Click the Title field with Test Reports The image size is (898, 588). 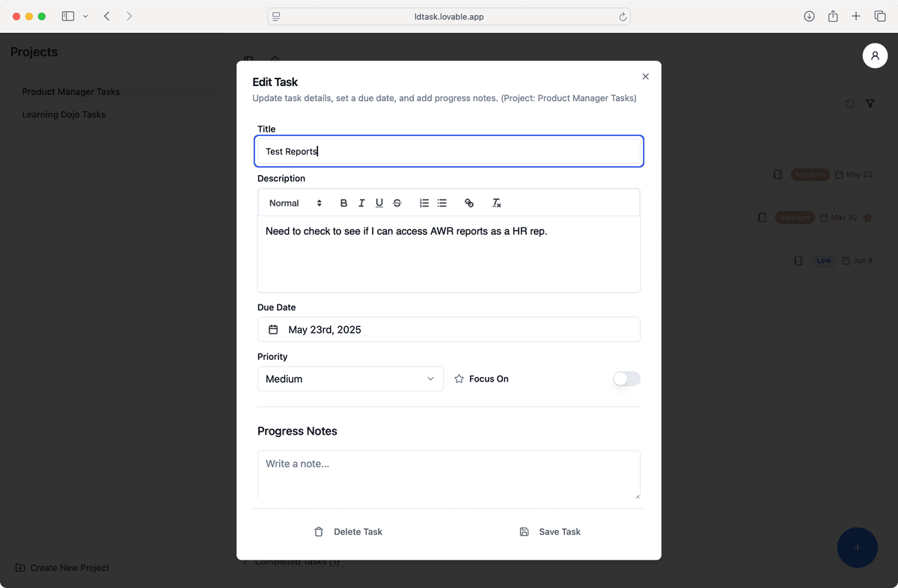(449, 151)
